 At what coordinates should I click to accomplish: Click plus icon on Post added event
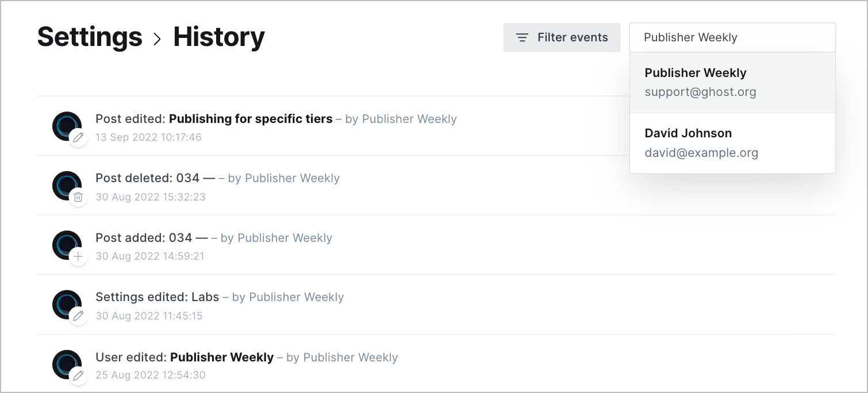(x=78, y=257)
